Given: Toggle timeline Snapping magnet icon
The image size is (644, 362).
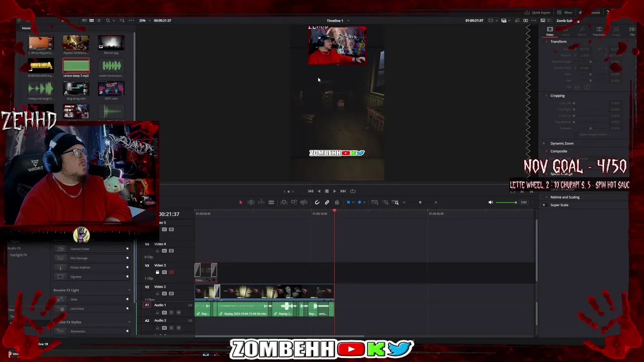Looking at the screenshot, I should pos(317,202).
